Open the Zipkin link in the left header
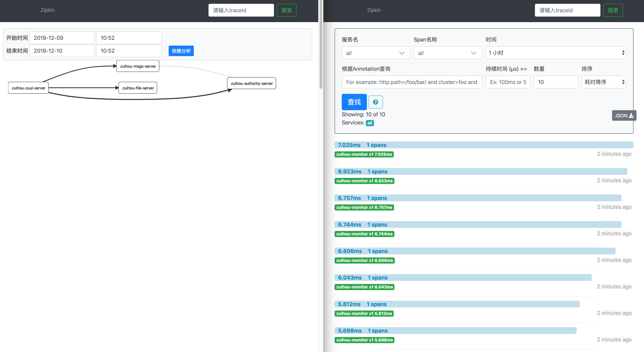 (47, 10)
